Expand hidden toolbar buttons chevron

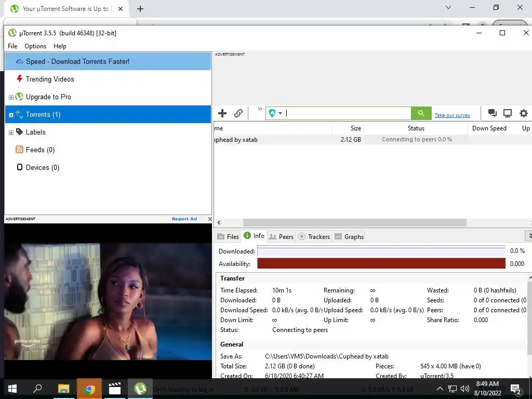coord(260,109)
